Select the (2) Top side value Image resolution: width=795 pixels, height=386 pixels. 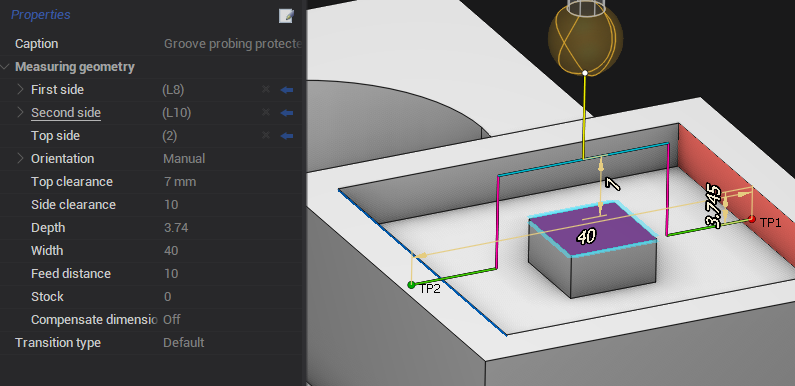170,136
